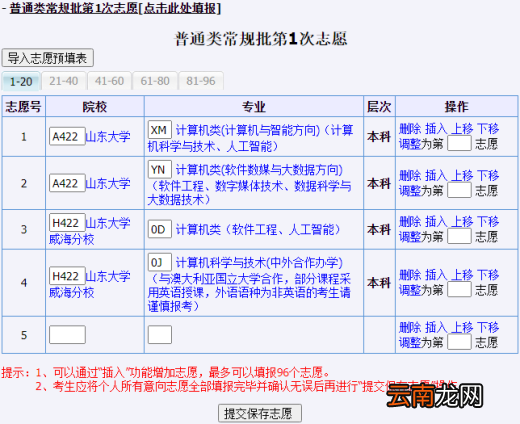Click major text 计算机类（软件工程、人工智能）
The height and width of the screenshot is (424, 520).
pos(258,229)
